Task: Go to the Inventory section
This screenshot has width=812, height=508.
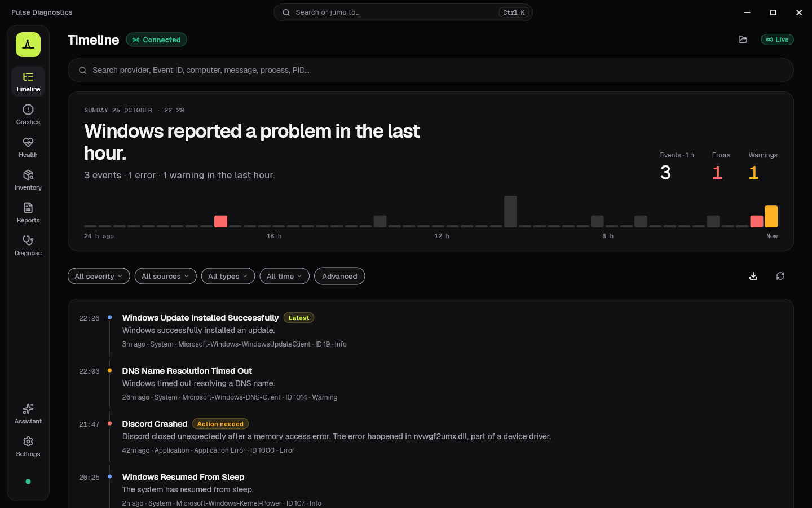Action: [28, 179]
